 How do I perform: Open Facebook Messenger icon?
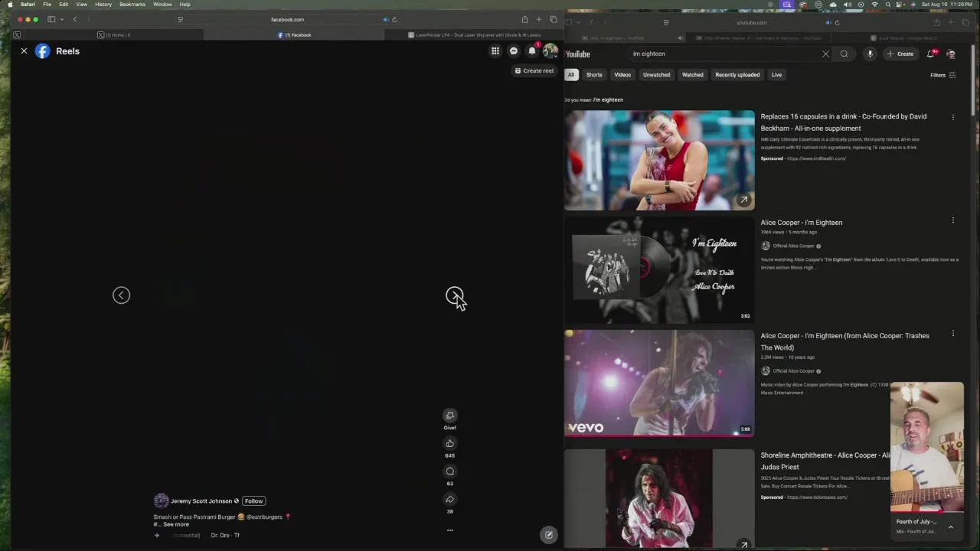pyautogui.click(x=514, y=51)
